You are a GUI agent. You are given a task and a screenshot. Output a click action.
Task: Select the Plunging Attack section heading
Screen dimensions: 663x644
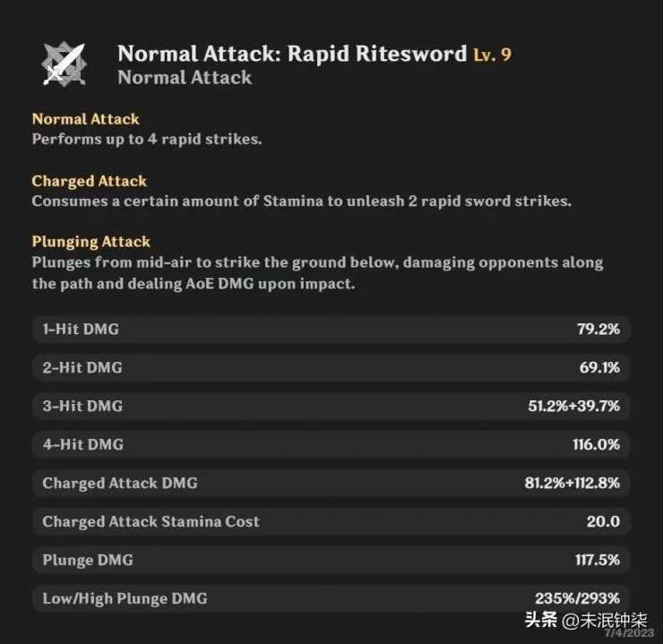[x=91, y=242]
